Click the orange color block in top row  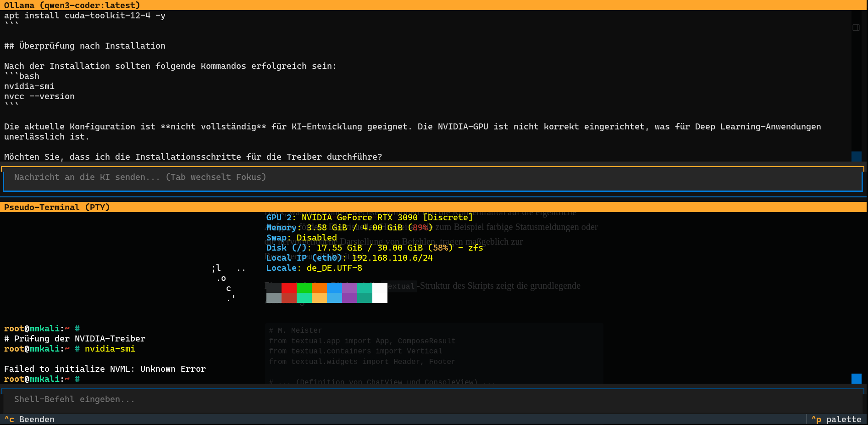[x=319, y=288]
